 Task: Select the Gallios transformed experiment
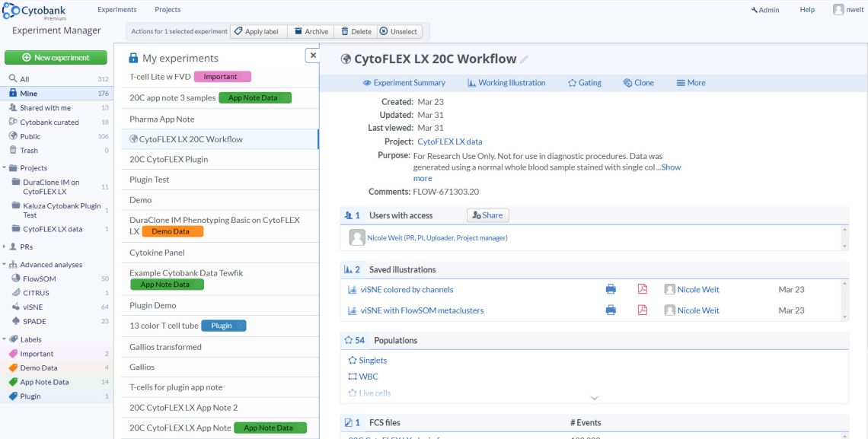click(x=220, y=347)
